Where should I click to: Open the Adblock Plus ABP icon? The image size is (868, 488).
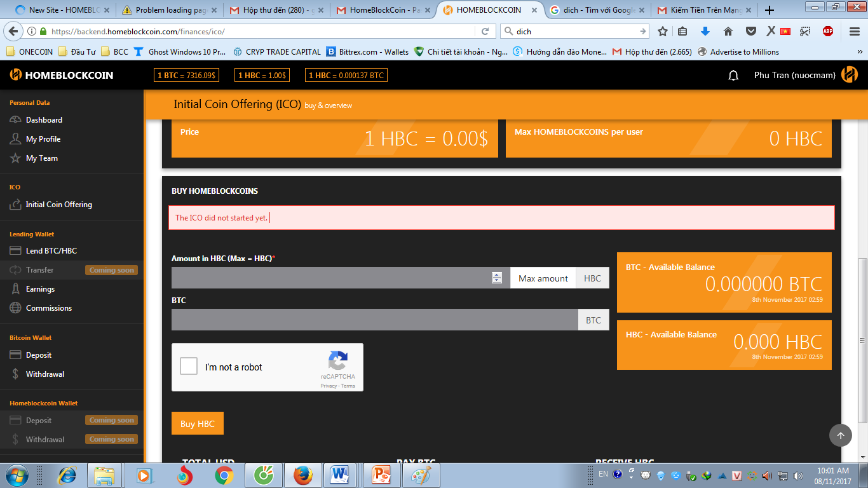click(828, 31)
